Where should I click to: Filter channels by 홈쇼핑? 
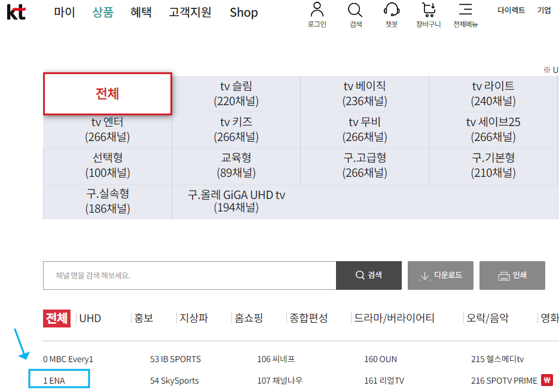(249, 318)
